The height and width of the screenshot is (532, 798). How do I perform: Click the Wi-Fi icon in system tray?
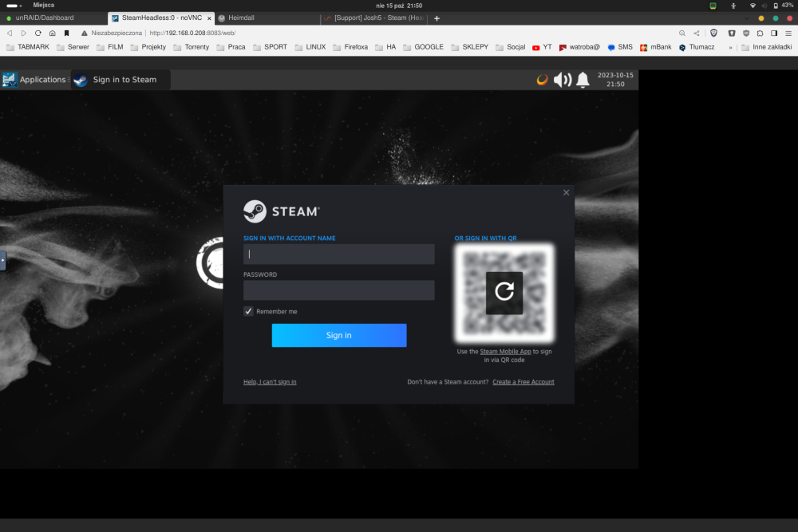point(753,6)
